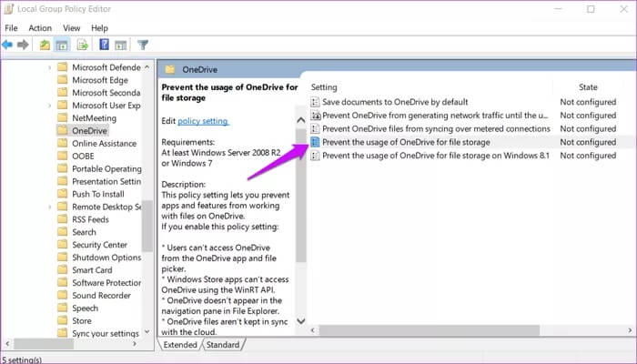The height and width of the screenshot is (364, 637).
Task: Click the Search folder icon in tree
Action: point(63,231)
